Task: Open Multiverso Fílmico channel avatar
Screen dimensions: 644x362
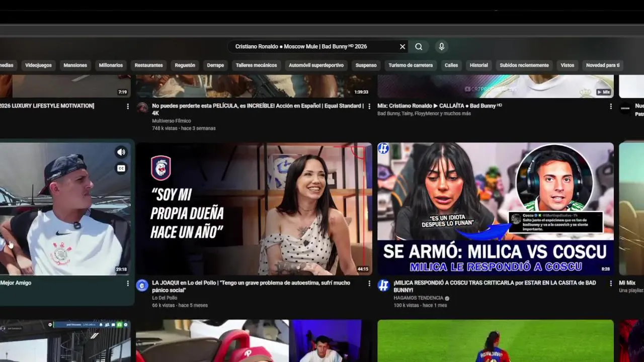Action: [142, 108]
